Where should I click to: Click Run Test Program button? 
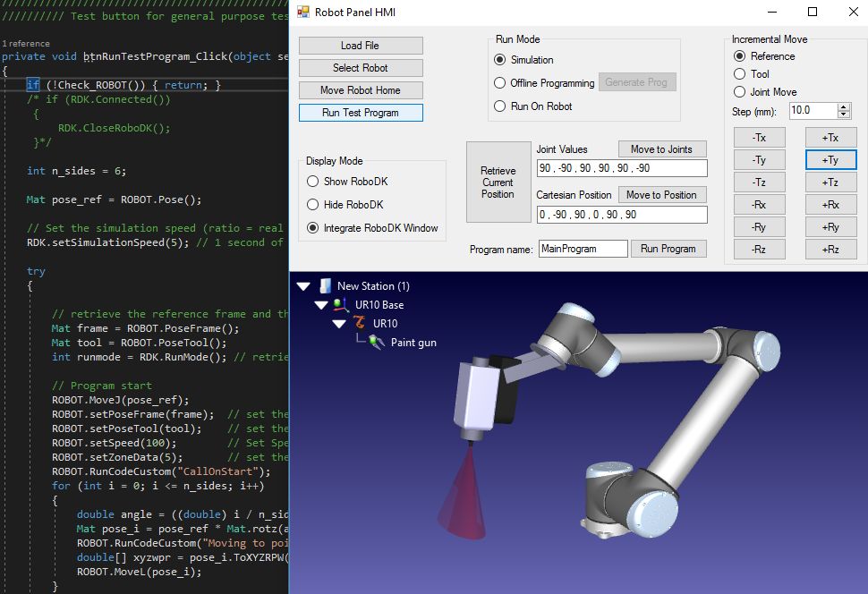point(361,113)
